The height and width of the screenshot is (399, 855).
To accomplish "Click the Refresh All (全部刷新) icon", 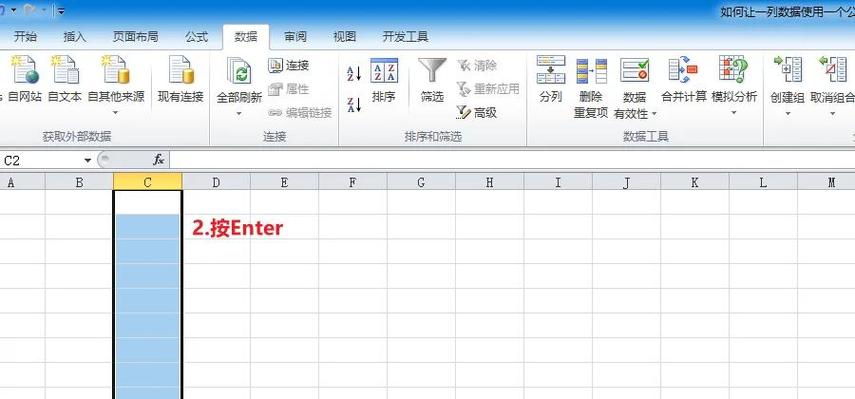I will (239, 72).
